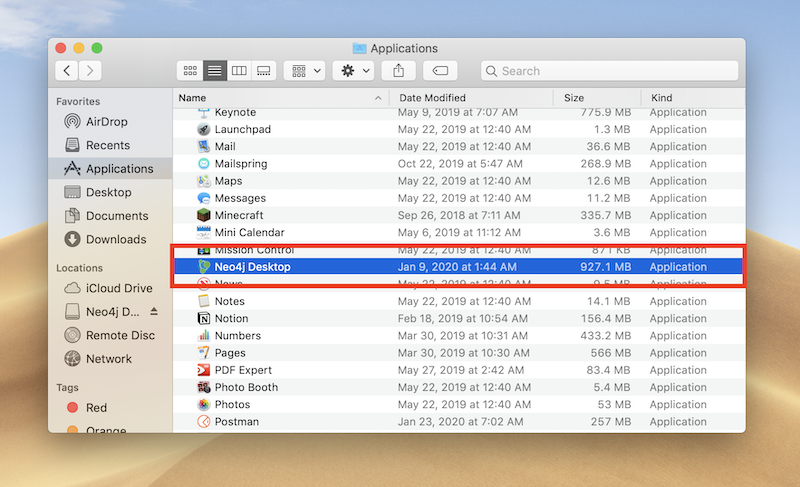Click the Photos app icon

(204, 404)
